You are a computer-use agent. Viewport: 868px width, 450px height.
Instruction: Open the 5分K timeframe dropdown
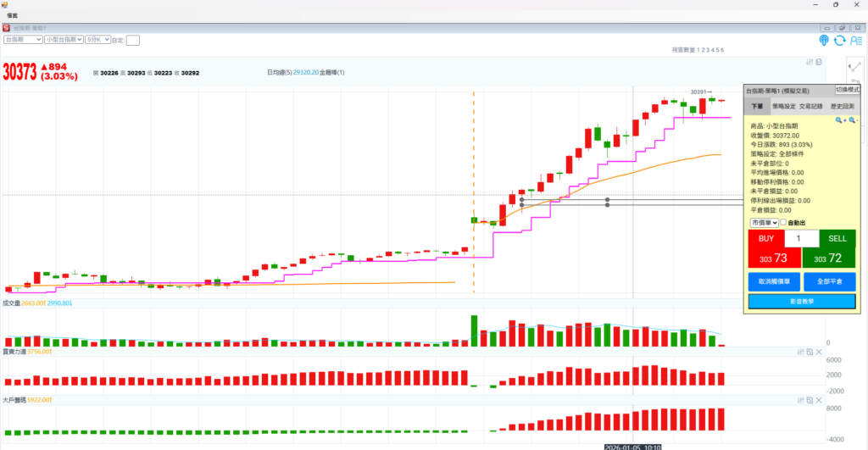tap(97, 39)
